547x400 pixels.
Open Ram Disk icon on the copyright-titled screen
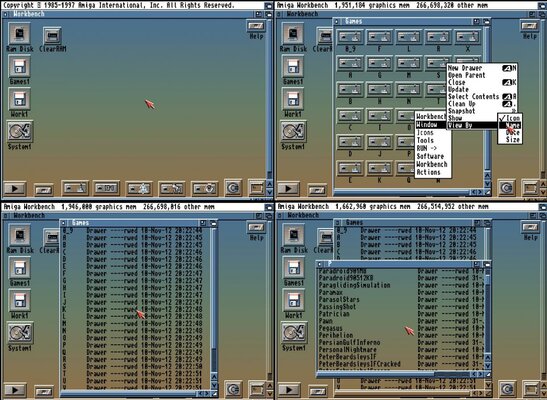point(20,34)
